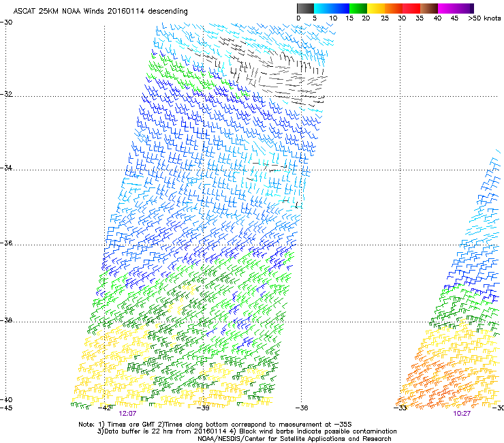Click the latitude label '-40'
The image size is (504, 443).
coord(6,400)
